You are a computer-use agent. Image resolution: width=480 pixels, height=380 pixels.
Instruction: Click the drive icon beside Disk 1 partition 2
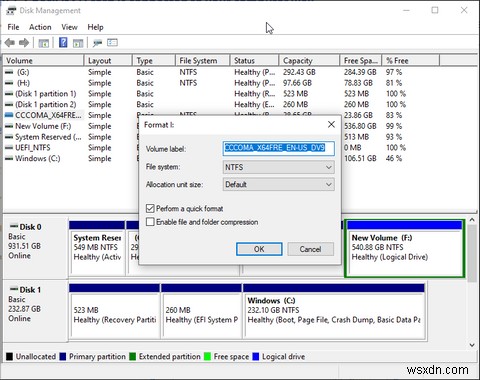point(9,104)
